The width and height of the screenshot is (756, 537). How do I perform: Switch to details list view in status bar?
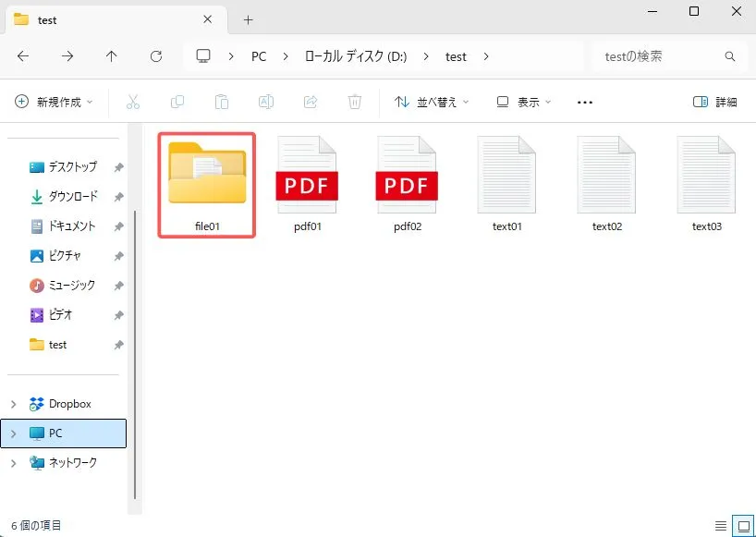click(x=721, y=525)
